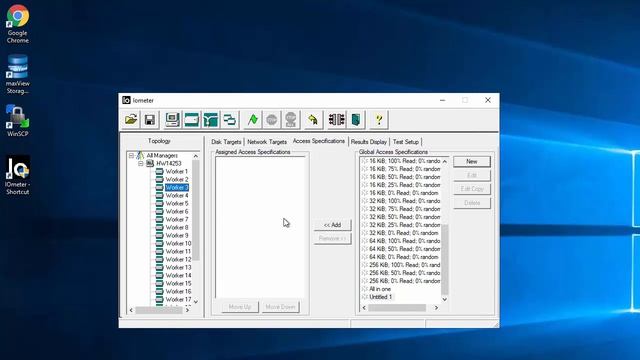
Task: Click global specifications list scroll up arrow
Action: 444,161
